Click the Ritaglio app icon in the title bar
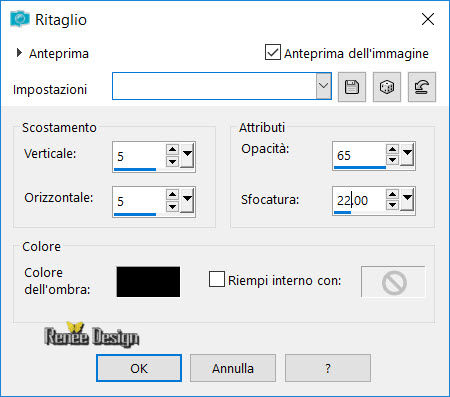450x397 pixels. 20,19
